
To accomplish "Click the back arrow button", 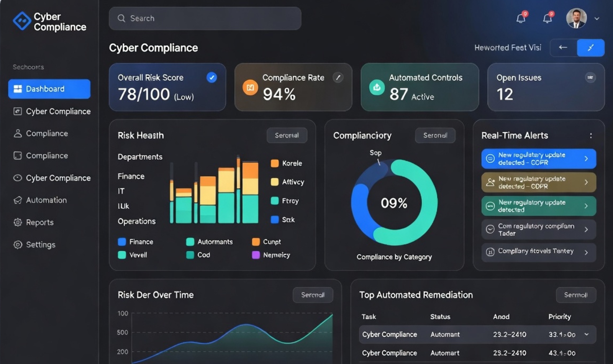I will point(563,48).
